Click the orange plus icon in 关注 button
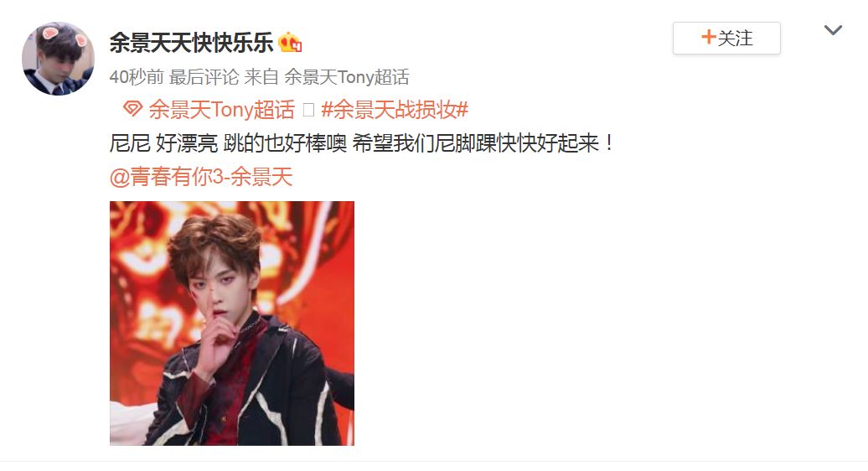868x471 pixels. pos(709,37)
